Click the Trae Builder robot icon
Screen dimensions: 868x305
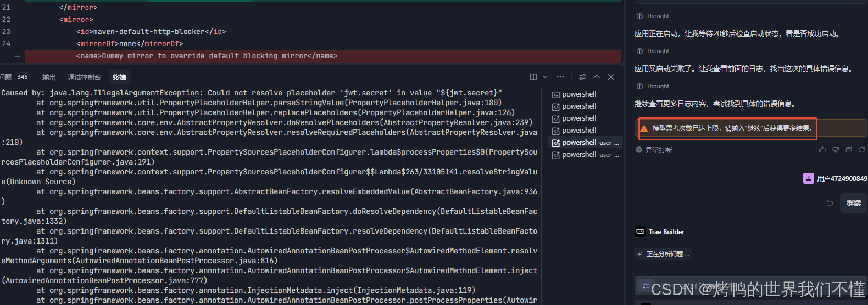(x=639, y=231)
